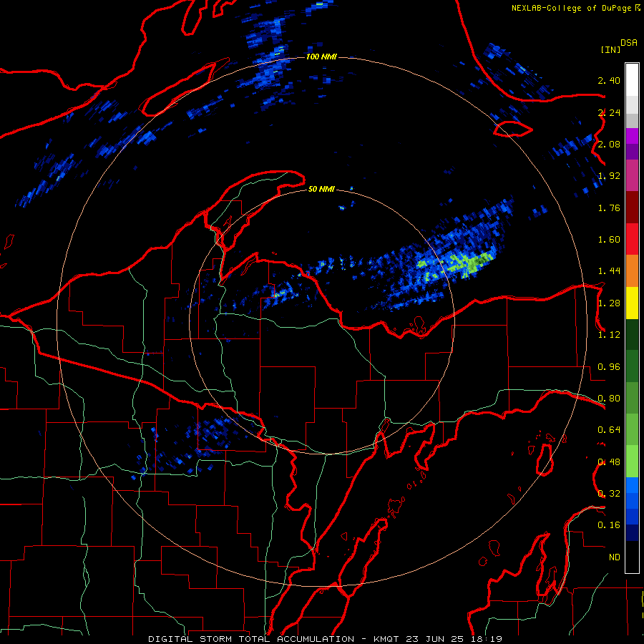Pick the black ND swatch in color scale
This screenshot has height=644, width=644.
pyautogui.click(x=632, y=557)
